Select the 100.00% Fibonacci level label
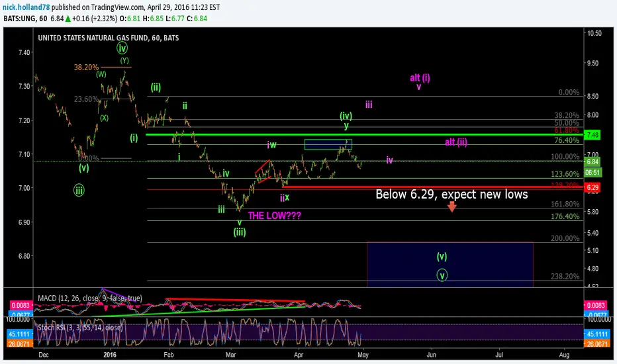 click(x=565, y=157)
